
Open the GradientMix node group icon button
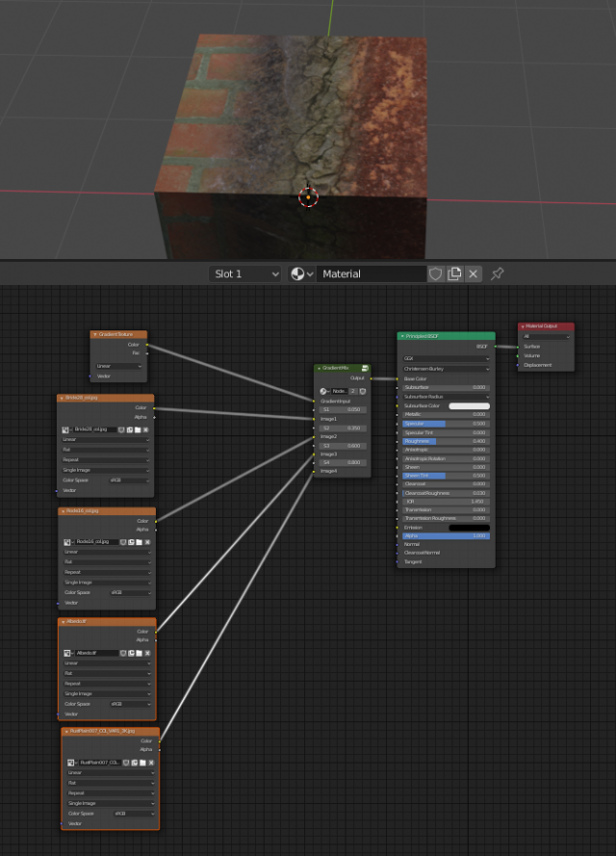(365, 369)
